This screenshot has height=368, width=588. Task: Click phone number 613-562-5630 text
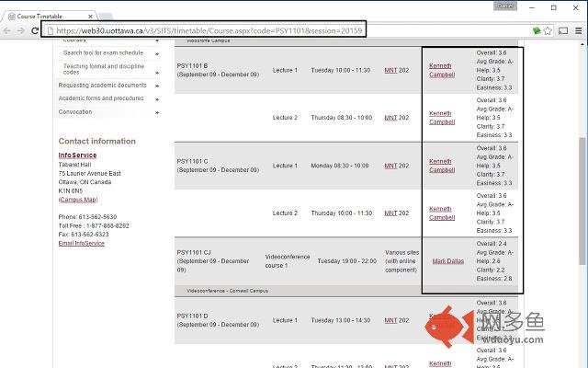pos(97,217)
